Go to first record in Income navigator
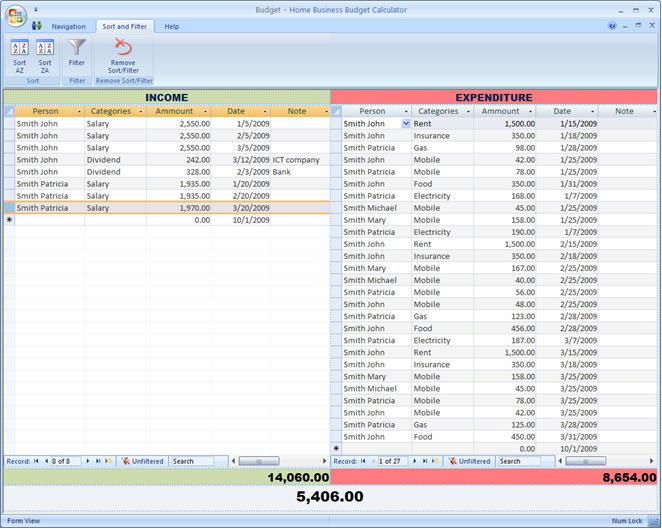Image resolution: width=662 pixels, height=529 pixels. click(36, 461)
